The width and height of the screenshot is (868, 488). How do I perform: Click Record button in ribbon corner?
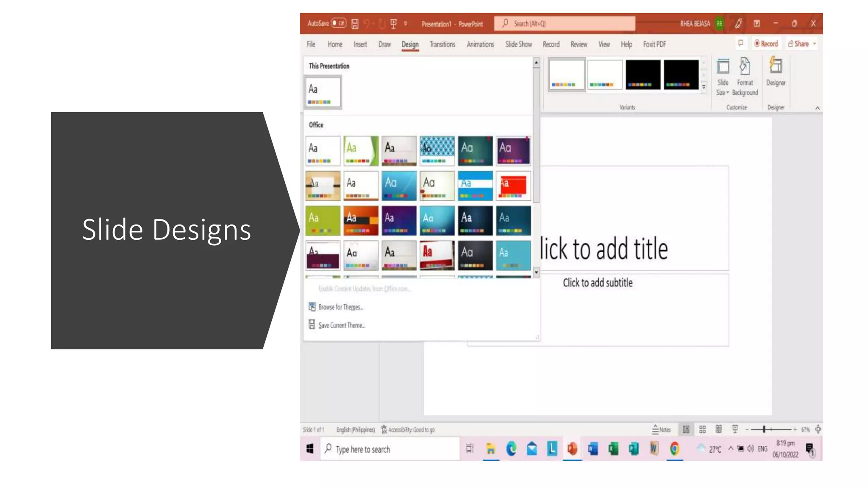[766, 44]
